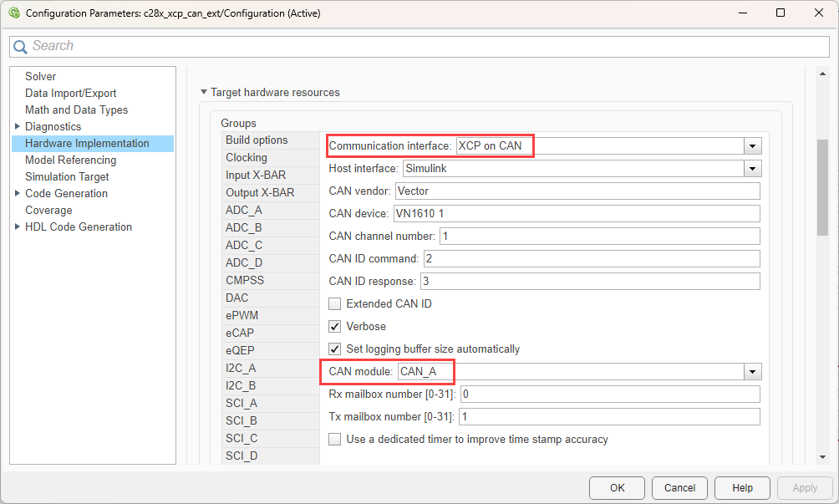Open the CAN module dropdown
The height and width of the screenshot is (504, 839).
pyautogui.click(x=753, y=372)
